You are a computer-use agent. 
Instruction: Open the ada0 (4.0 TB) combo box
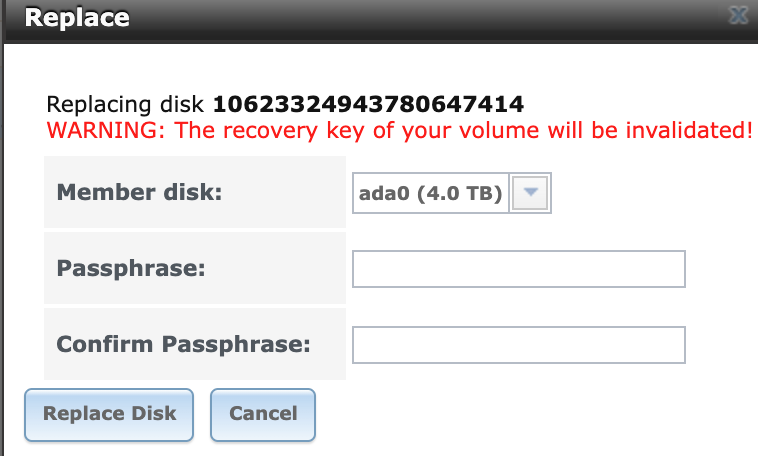452,193
